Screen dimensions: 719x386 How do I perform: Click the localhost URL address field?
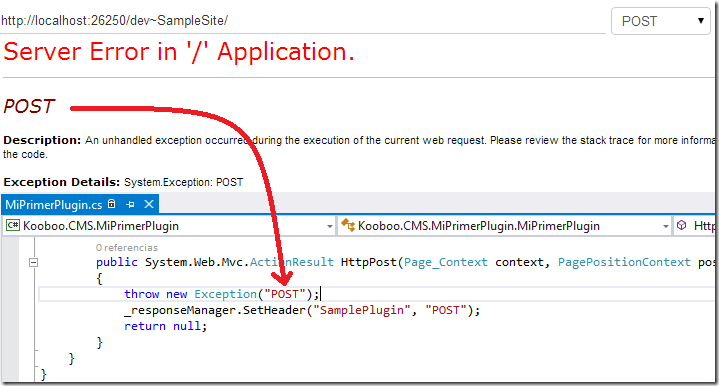tap(303, 21)
